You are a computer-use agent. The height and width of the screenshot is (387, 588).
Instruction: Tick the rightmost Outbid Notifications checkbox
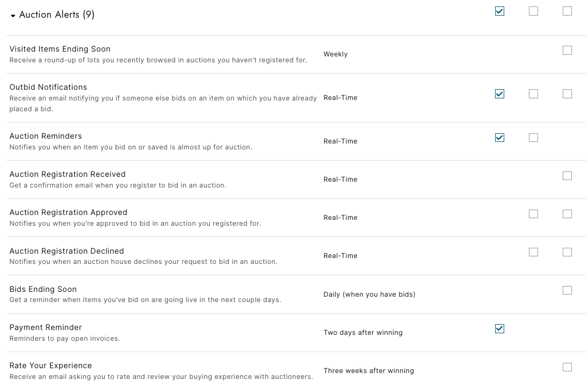point(567,94)
